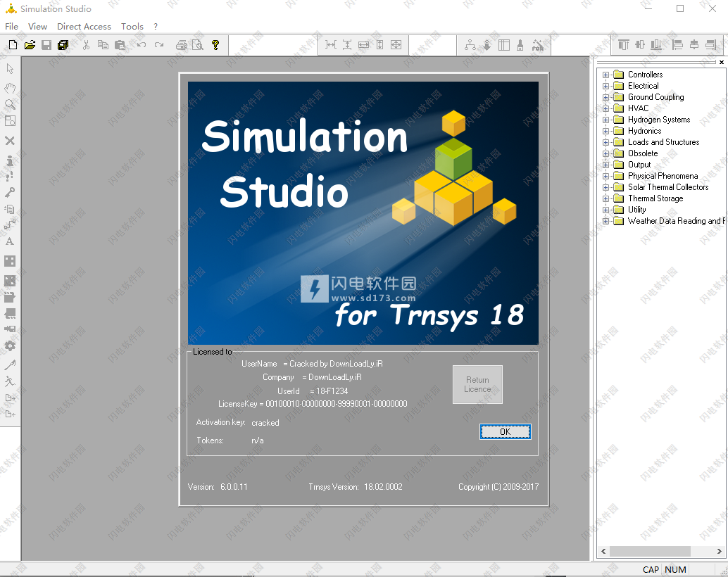The image size is (728, 577).
Task: Click the center horizontally align icon
Action: pyautogui.click(x=694, y=44)
